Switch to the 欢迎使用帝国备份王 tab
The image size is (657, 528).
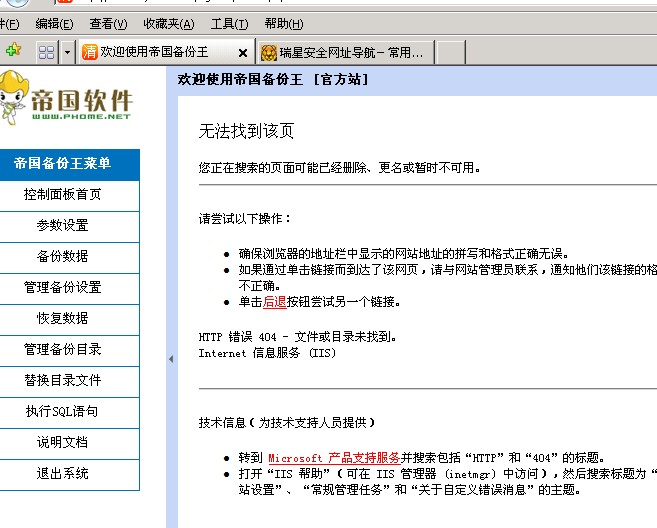(166, 52)
